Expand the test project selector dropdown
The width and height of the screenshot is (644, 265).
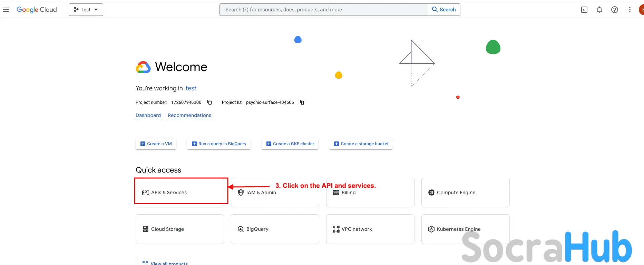pyautogui.click(x=86, y=10)
